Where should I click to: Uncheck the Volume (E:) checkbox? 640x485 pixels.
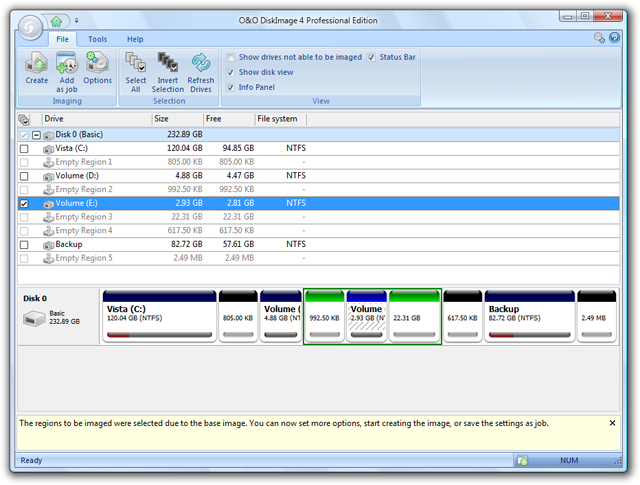click(x=24, y=203)
